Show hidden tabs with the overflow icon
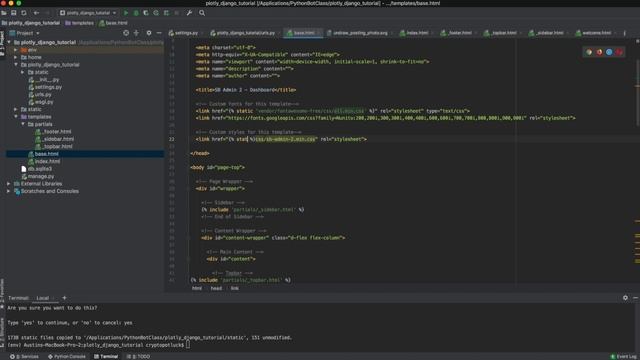Image resolution: width=640 pixels, height=360 pixels. 624,33
